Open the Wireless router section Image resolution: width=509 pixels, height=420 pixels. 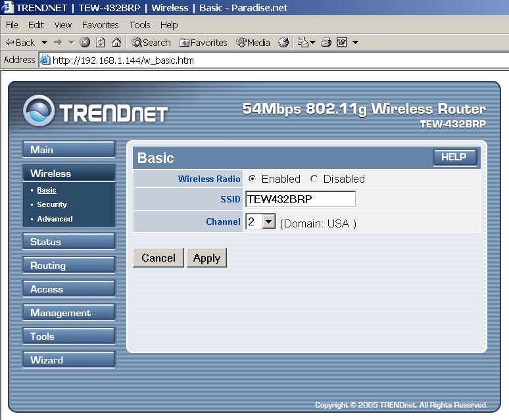69,173
